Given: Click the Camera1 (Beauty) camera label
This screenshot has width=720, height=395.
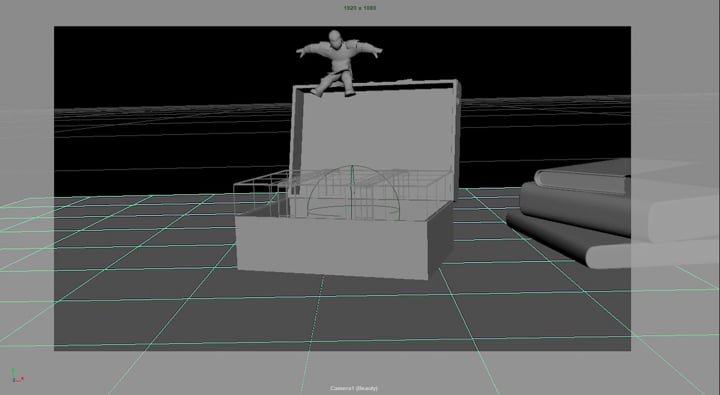Looking at the screenshot, I should pos(354,389).
